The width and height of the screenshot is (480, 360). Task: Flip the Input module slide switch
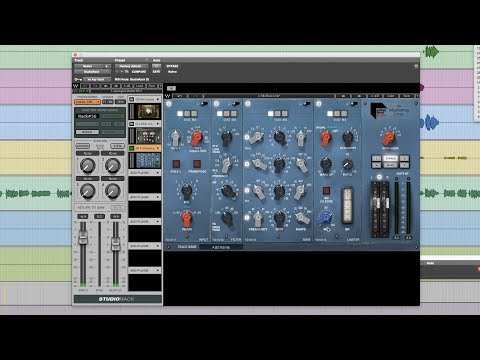(204, 104)
